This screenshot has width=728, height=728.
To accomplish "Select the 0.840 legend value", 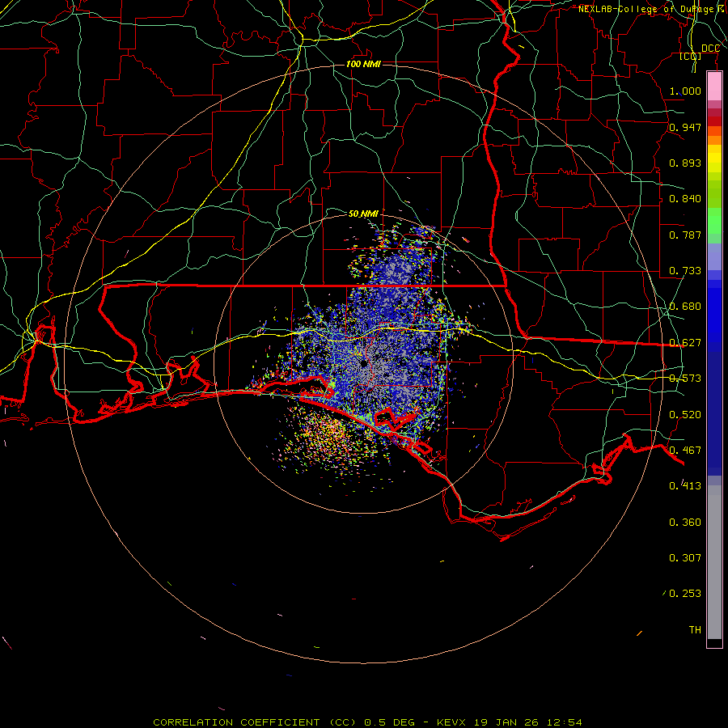I will pos(685,199).
